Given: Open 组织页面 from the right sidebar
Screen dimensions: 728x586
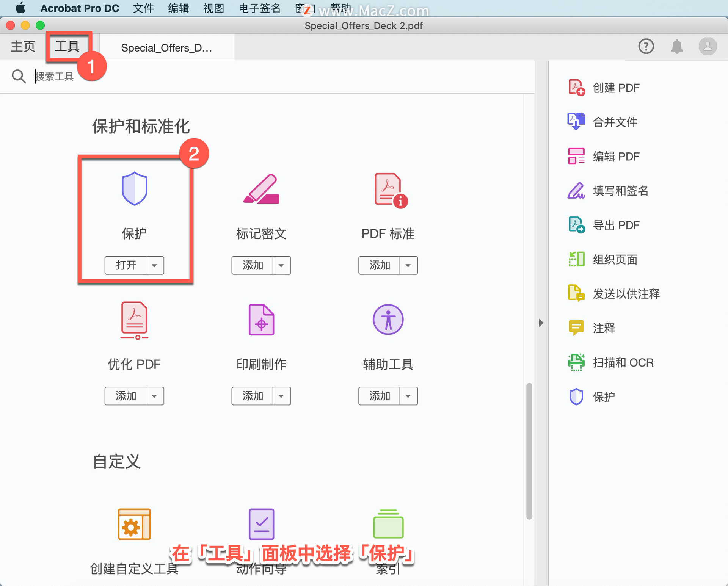Looking at the screenshot, I should coord(602,259).
